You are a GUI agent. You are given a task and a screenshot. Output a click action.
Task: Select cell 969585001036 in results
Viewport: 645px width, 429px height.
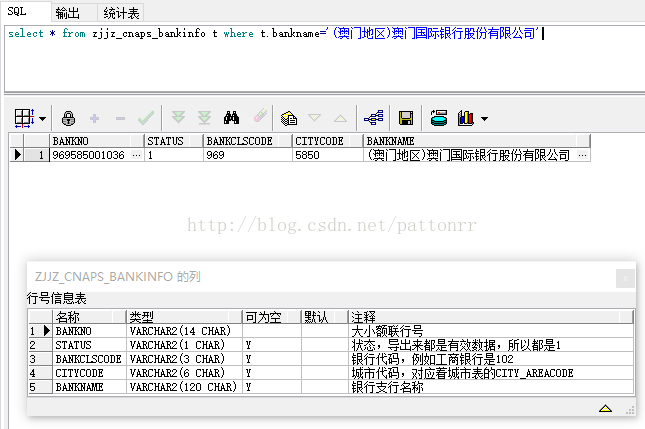coord(89,155)
